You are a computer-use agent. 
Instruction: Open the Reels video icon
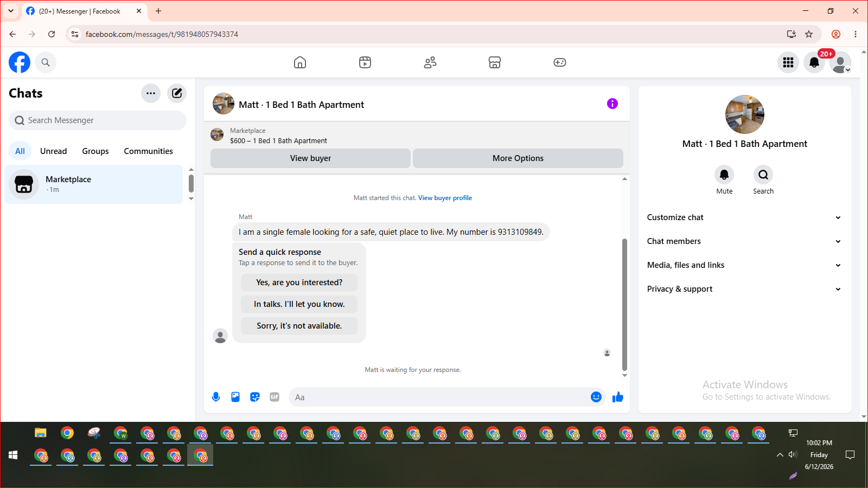(365, 62)
